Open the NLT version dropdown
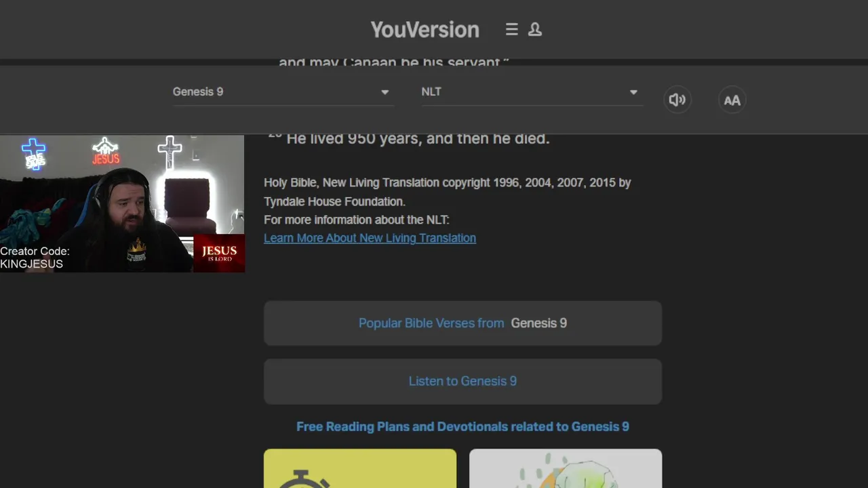This screenshot has width=868, height=488. click(x=532, y=91)
